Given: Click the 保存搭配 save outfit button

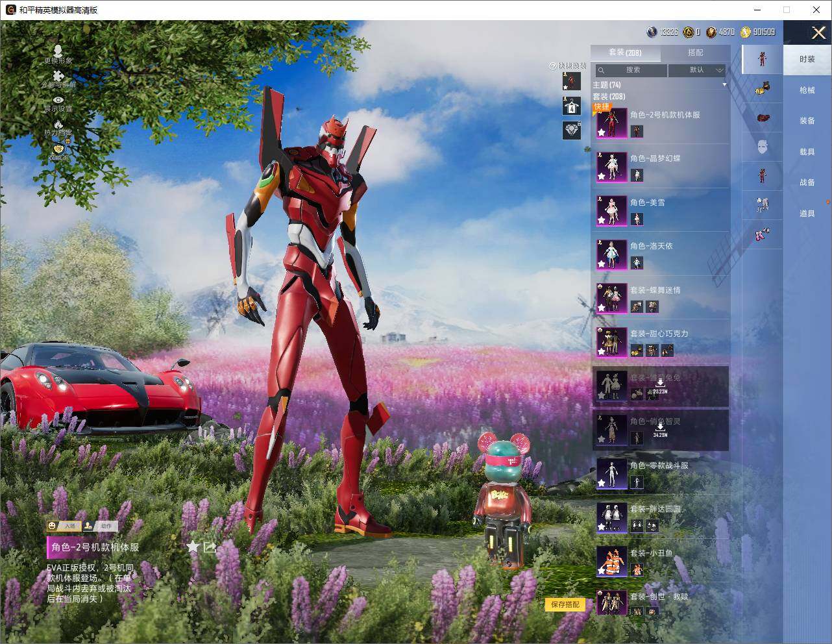Looking at the screenshot, I should [565, 604].
